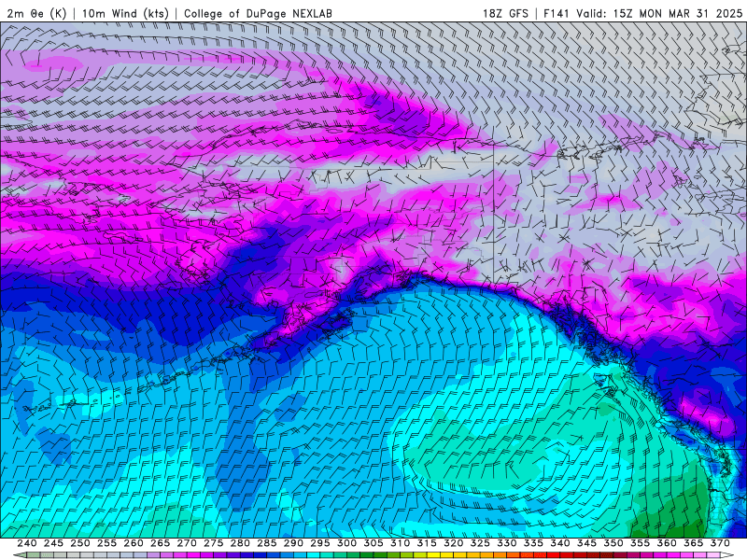Select the 'Valid: 15Z MON MAR 31 2025' text
The height and width of the screenshot is (560, 747).
click(x=659, y=13)
